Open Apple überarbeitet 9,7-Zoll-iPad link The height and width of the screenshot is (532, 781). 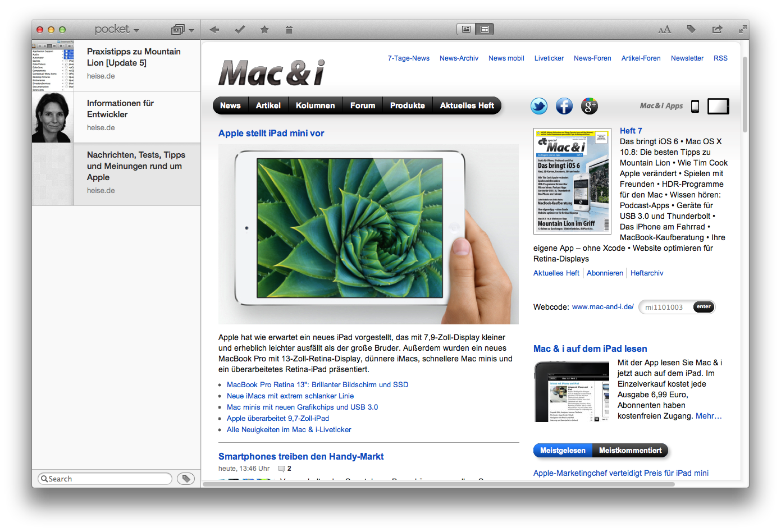pyautogui.click(x=278, y=419)
